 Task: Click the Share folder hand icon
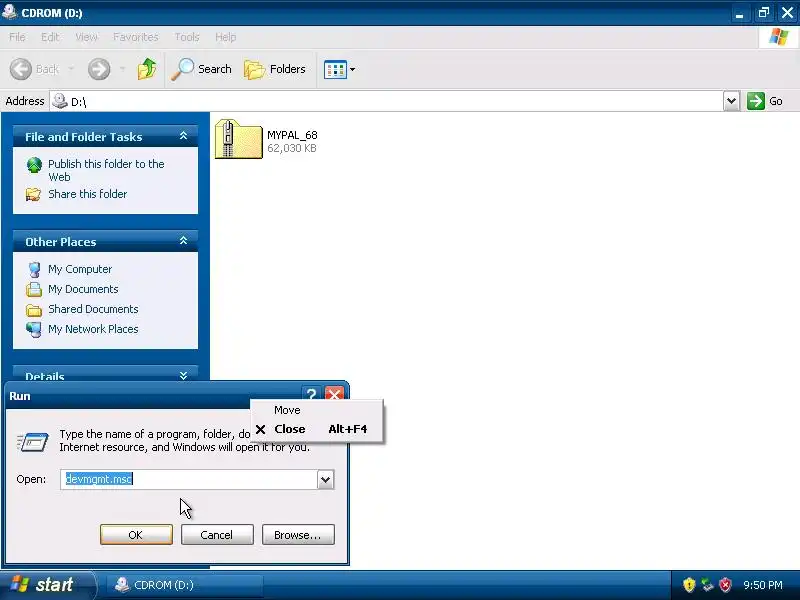[34, 194]
